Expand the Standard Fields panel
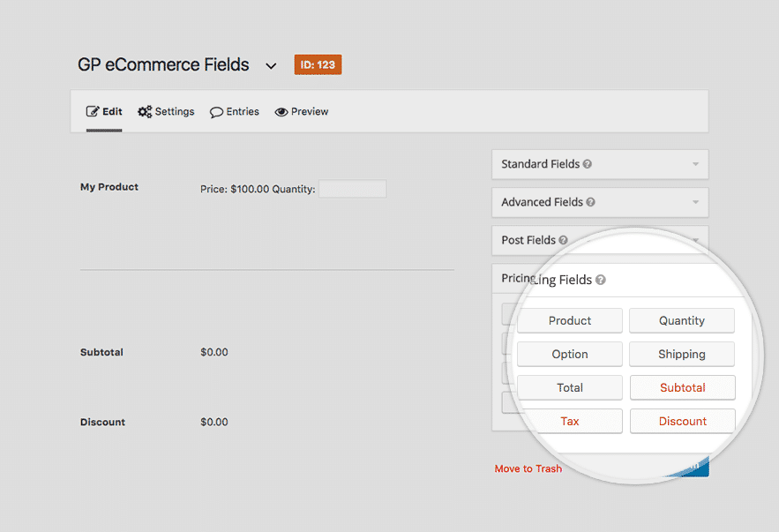The height and width of the screenshot is (532, 779). tap(600, 164)
